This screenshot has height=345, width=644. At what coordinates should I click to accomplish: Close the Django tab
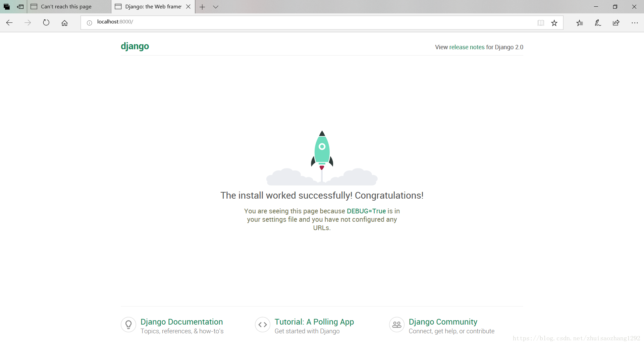(189, 7)
